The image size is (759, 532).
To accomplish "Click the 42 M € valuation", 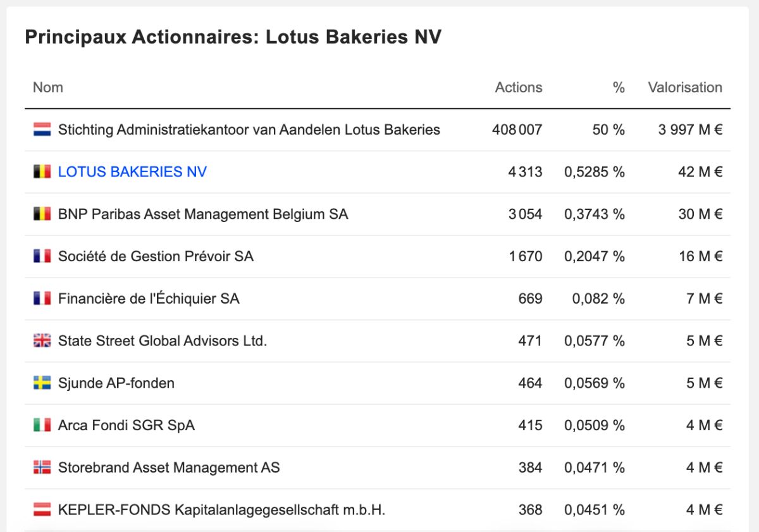I will click(x=700, y=171).
